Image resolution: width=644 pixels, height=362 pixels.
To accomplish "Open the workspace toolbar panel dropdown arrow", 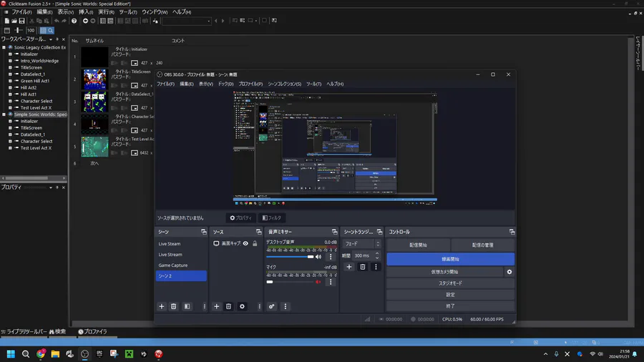I will click(x=51, y=39).
